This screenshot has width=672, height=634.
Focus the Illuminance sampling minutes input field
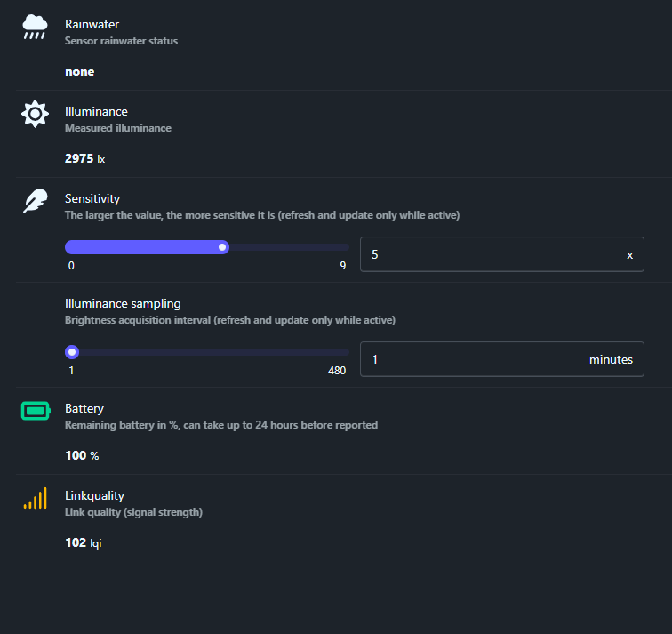click(x=471, y=359)
